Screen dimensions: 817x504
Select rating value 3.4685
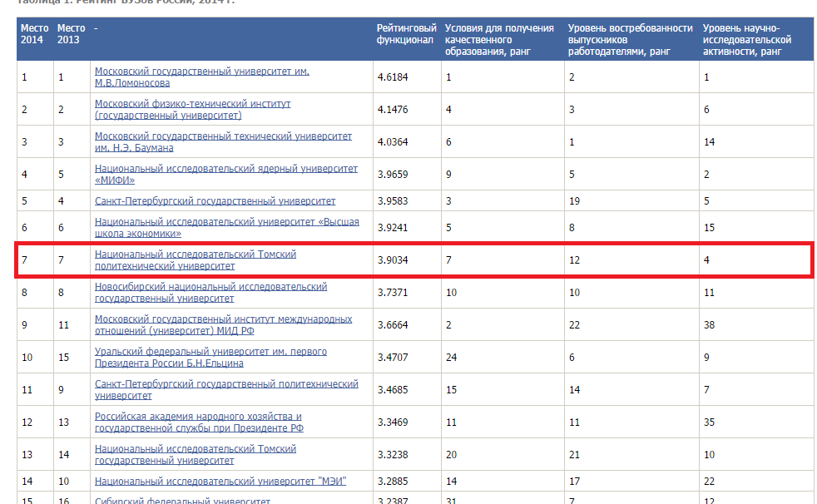coord(393,389)
